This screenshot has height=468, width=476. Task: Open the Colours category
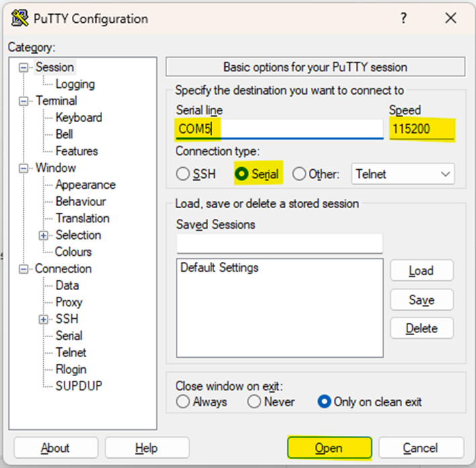point(73,252)
